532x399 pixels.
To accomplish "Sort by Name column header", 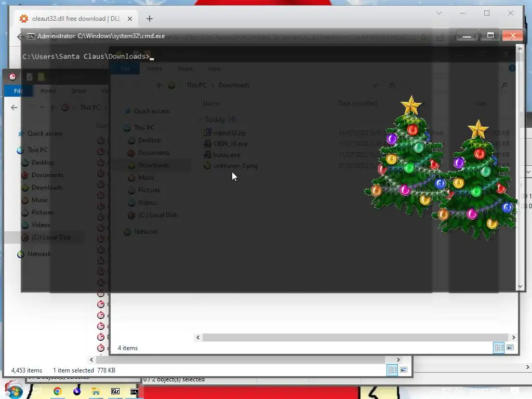I will 211,103.
